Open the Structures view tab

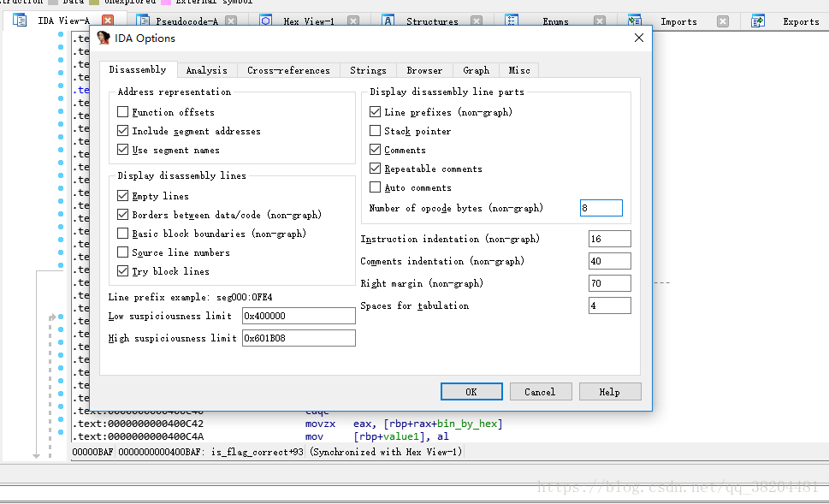click(432, 21)
